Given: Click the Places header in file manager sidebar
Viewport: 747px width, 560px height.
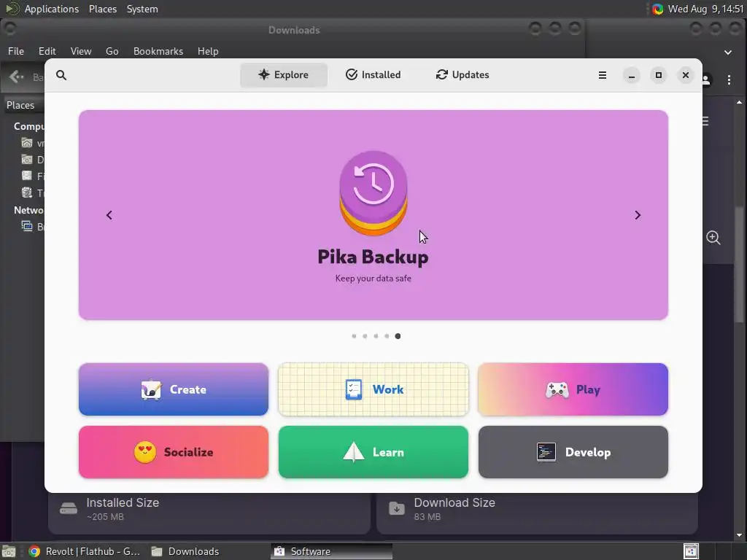Looking at the screenshot, I should click(20, 105).
